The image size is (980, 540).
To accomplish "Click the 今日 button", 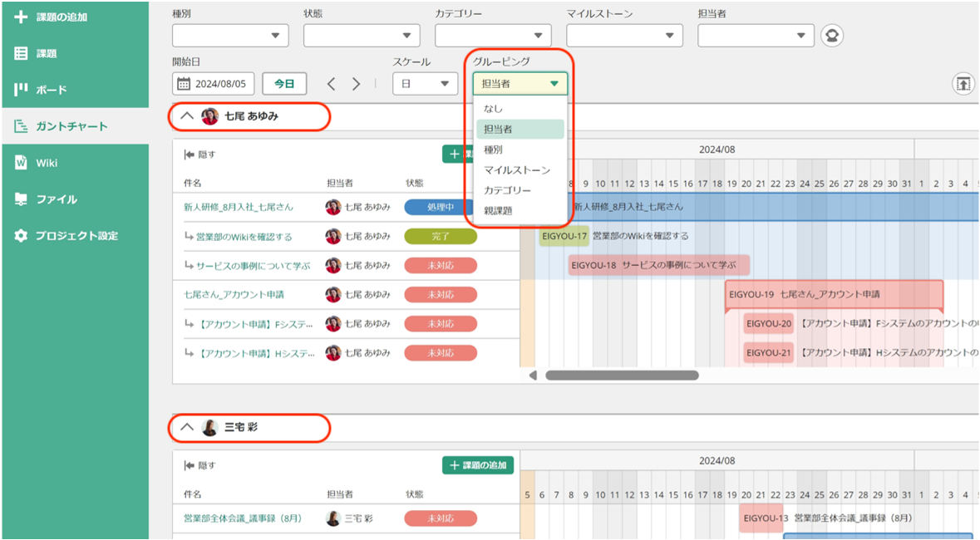I will [x=284, y=84].
